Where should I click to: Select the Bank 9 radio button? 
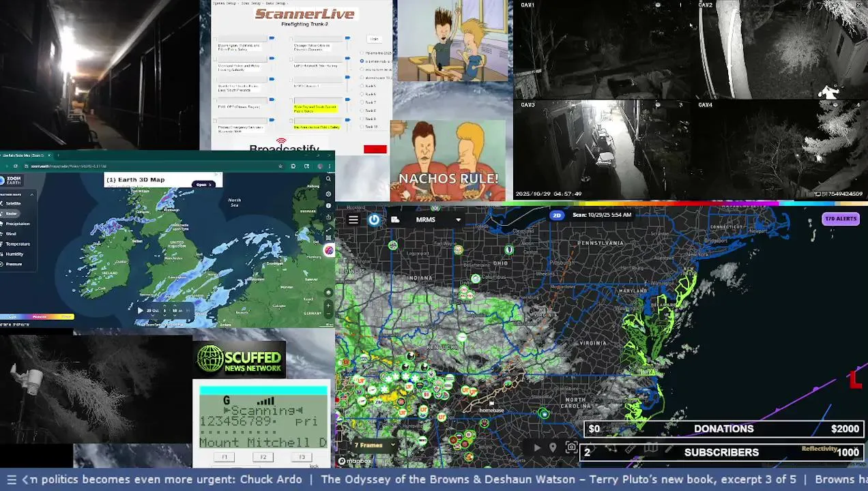[x=362, y=119]
